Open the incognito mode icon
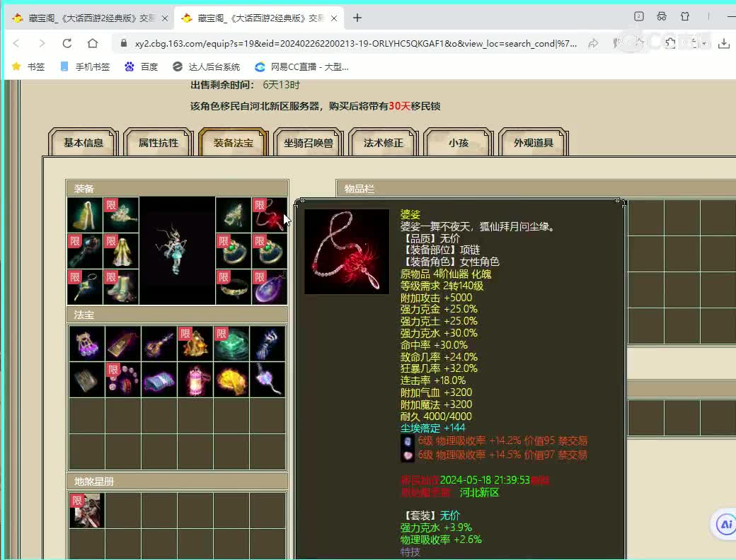The height and width of the screenshot is (560, 736). tap(662, 16)
